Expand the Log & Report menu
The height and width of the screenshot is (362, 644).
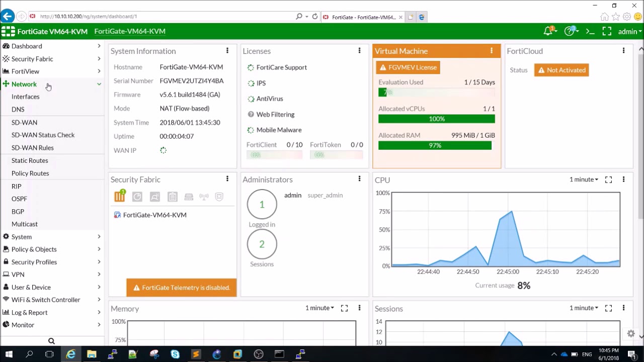[x=52, y=312]
